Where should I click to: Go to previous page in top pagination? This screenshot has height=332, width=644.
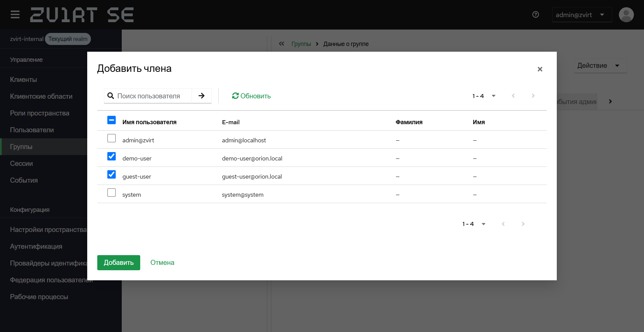coord(513,96)
